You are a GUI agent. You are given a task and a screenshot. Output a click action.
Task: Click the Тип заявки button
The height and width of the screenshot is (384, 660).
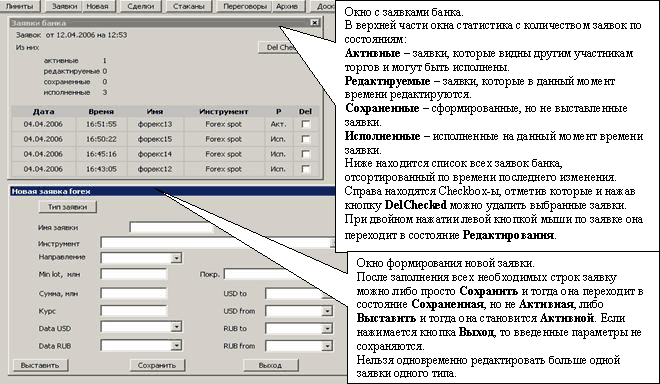(x=67, y=207)
